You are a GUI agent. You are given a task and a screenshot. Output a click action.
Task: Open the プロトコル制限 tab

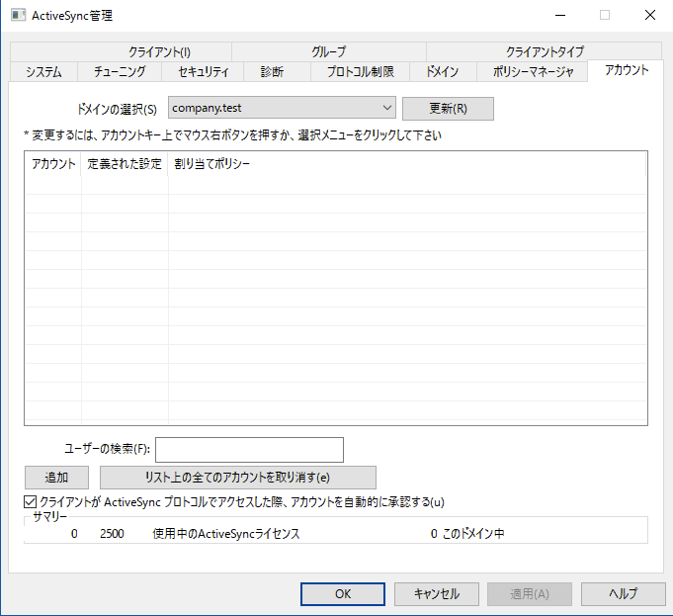(x=361, y=71)
